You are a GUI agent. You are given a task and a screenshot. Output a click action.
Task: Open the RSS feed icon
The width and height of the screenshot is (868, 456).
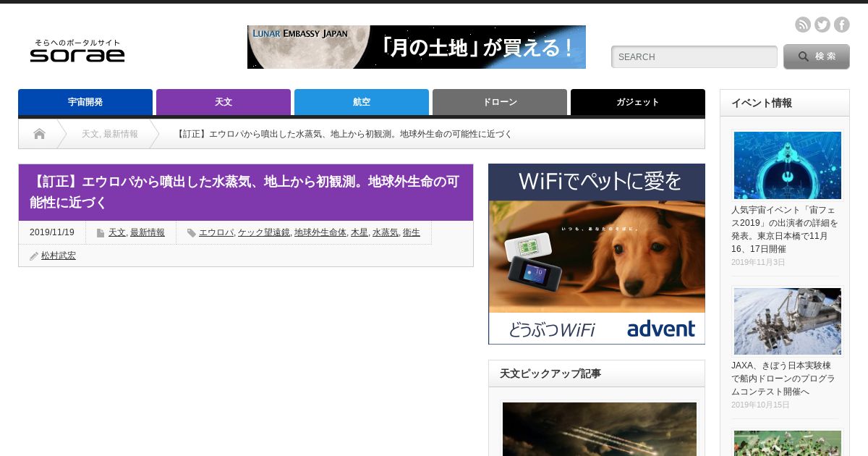[x=803, y=25]
